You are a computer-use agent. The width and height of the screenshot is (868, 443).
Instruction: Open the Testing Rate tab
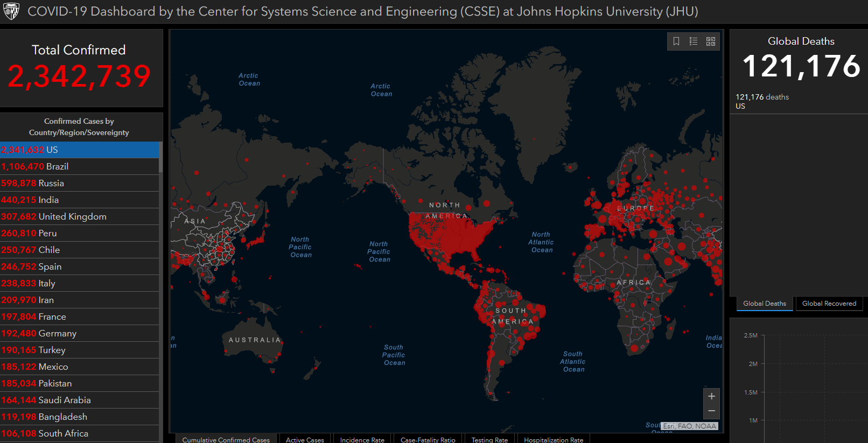[x=489, y=439]
